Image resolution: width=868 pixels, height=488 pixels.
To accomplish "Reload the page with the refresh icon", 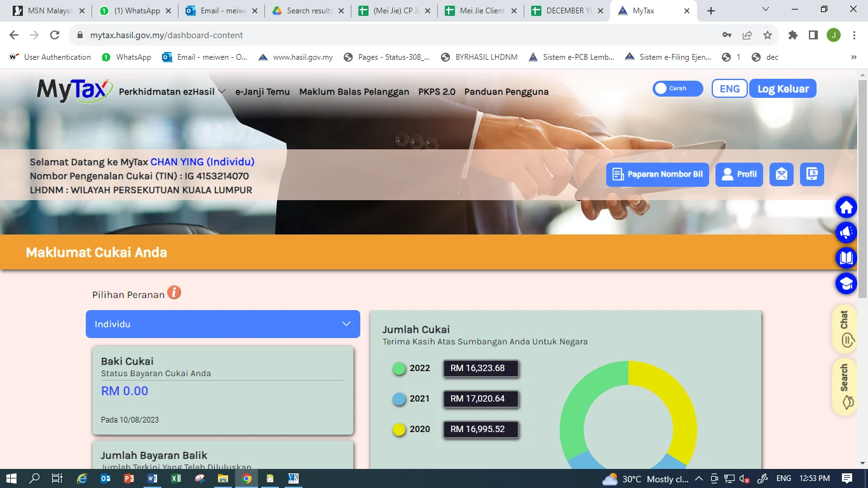I will coord(55,35).
